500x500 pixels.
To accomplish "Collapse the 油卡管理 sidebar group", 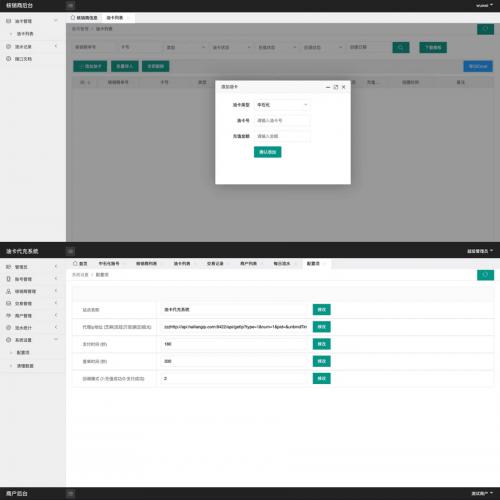I will [x=56, y=21].
